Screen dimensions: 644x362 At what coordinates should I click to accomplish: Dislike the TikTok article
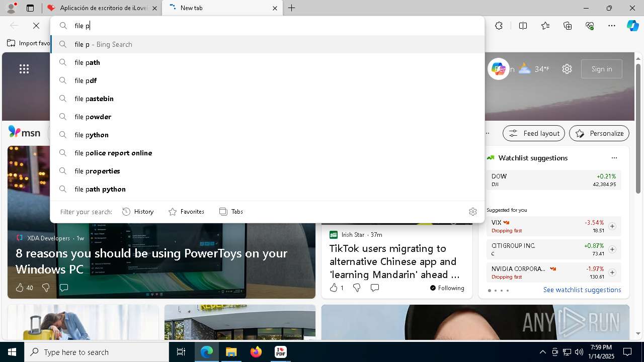[x=357, y=288]
